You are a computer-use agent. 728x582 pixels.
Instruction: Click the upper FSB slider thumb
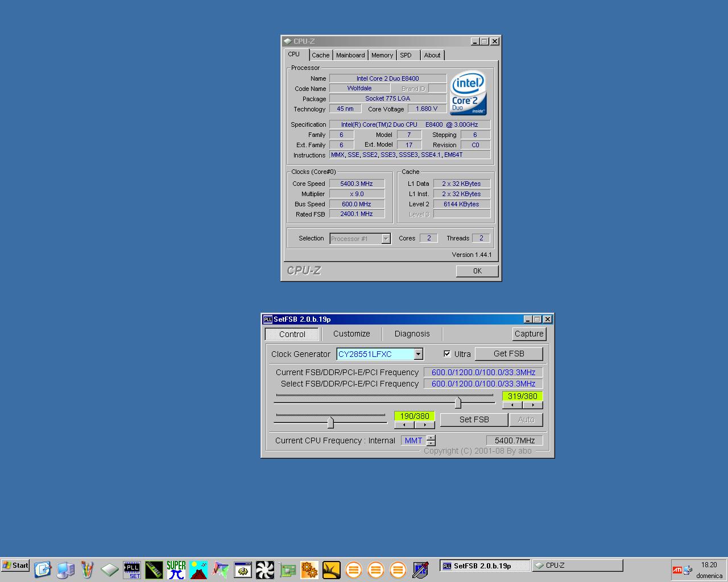pos(458,403)
